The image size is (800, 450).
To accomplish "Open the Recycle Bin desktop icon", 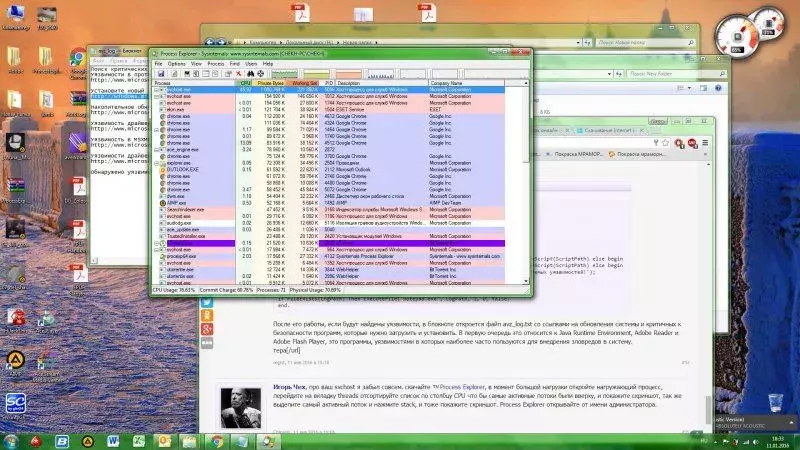I will 775,403.
